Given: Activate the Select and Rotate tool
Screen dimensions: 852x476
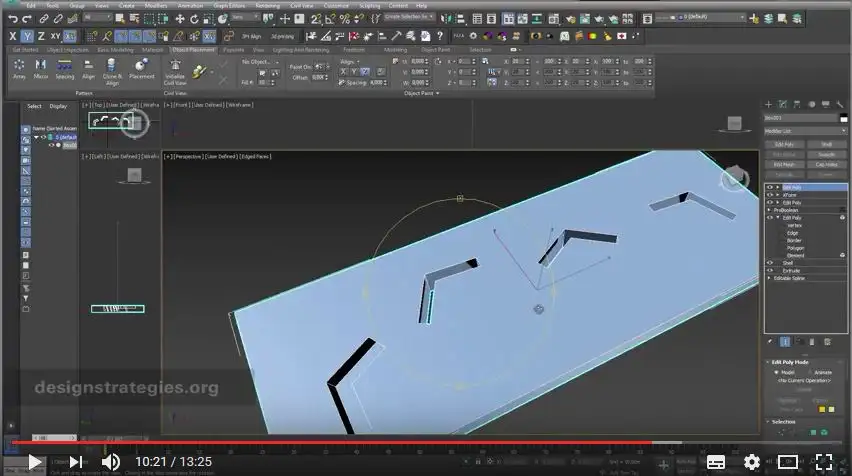Looking at the screenshot, I should point(194,19).
